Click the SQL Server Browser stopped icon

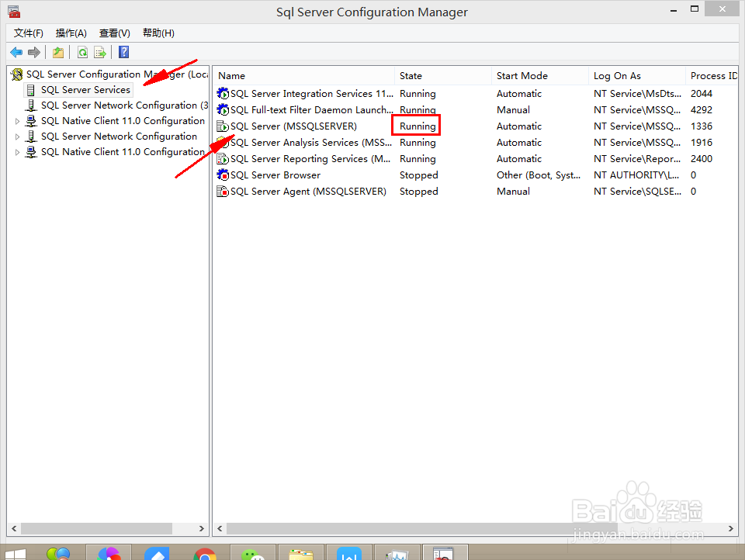(223, 175)
